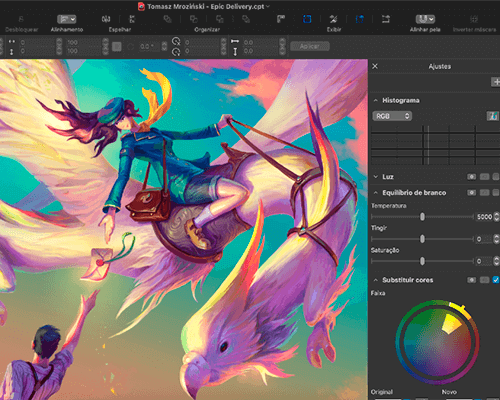
Task: Click the yellow wedge in the Faixa color wheel
Action: [451, 324]
